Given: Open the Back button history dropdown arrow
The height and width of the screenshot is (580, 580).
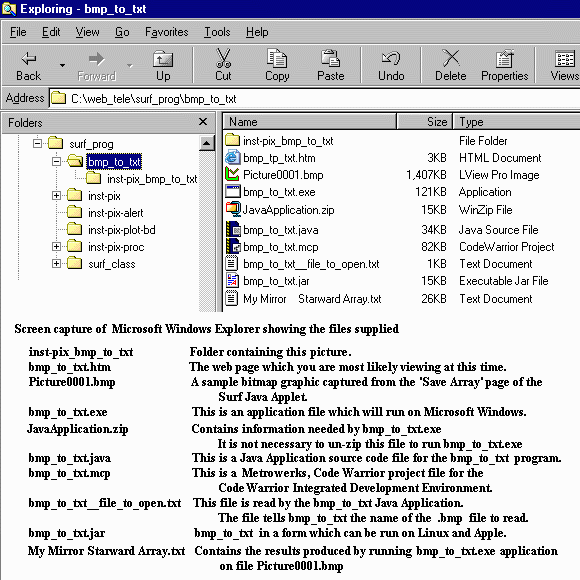Looking at the screenshot, I should coord(62,65).
